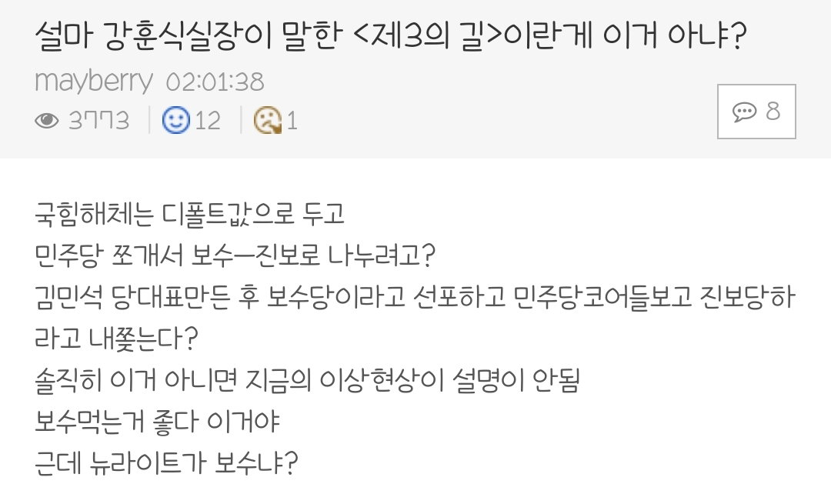831x504 pixels.
Task: Click the line 라고 내쫓는다?
Action: coord(116,338)
